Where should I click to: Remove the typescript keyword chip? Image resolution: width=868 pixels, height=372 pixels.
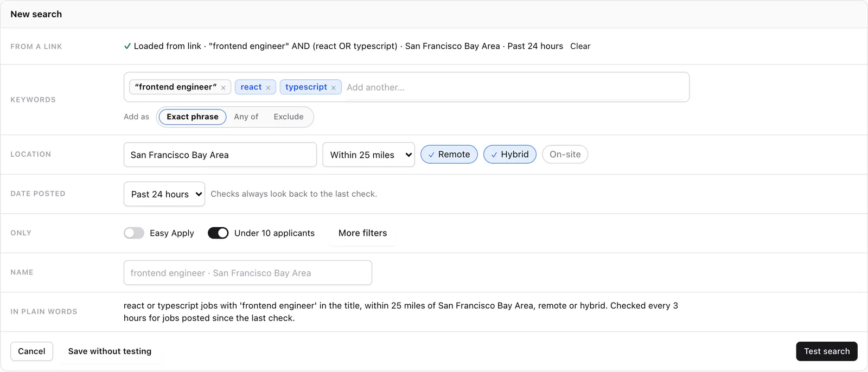point(333,87)
